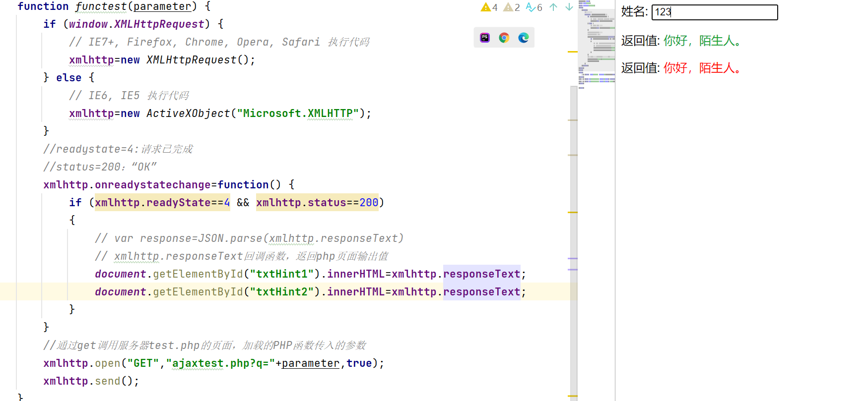This screenshot has width=868, height=401.
Task: Click the "GET" string in open call
Action: (143, 363)
